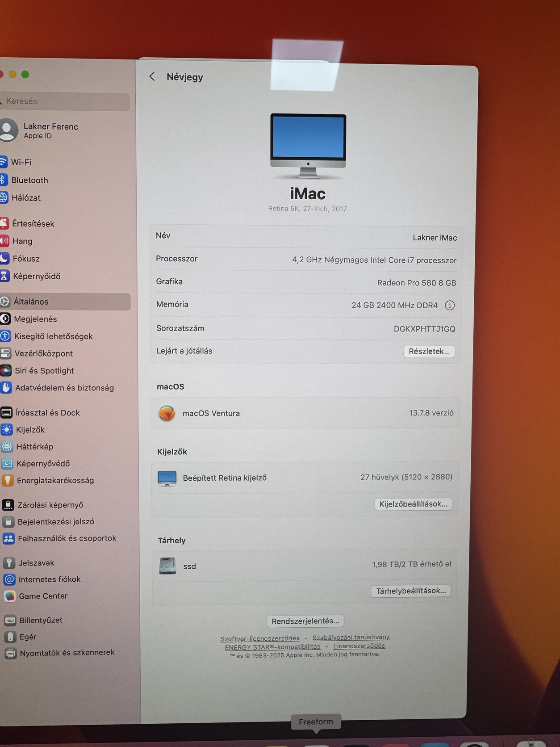560x747 pixels.
Task: Select the Hálózat globe icon
Action: tap(3, 197)
